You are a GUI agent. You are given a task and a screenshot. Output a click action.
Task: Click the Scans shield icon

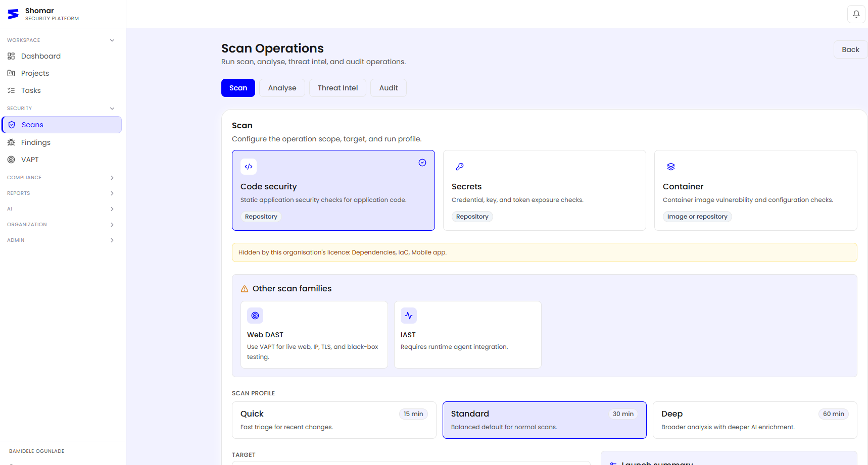12,125
